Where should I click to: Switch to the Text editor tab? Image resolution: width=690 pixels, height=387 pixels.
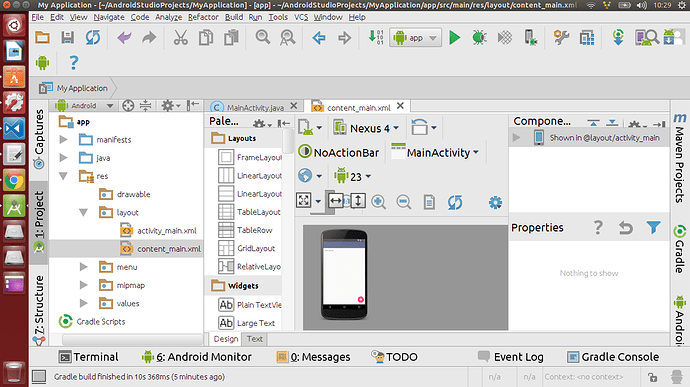254,339
